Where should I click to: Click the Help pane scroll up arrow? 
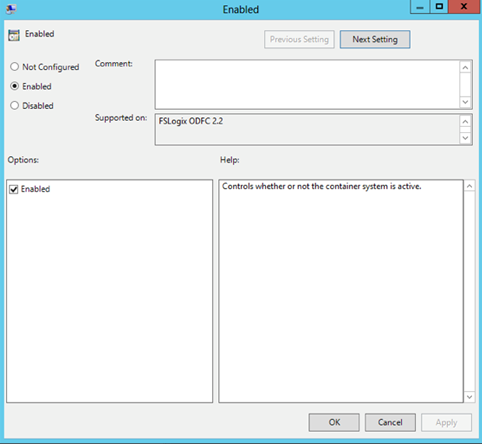[x=469, y=186]
